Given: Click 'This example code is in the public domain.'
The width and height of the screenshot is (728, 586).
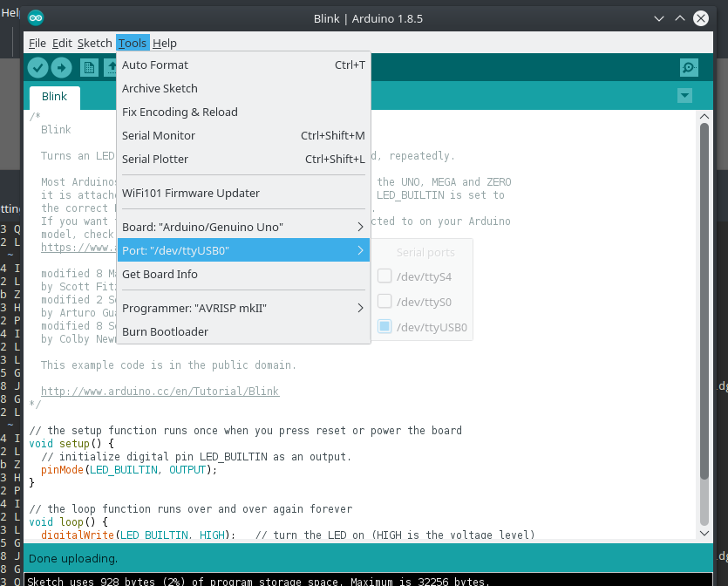Looking at the screenshot, I should click(x=168, y=365).
